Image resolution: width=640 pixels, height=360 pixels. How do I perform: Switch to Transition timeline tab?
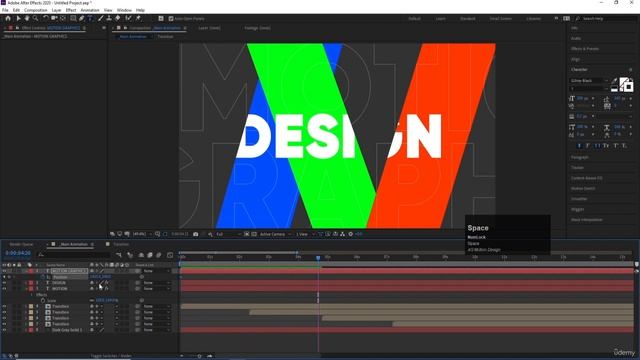pyautogui.click(x=121, y=244)
